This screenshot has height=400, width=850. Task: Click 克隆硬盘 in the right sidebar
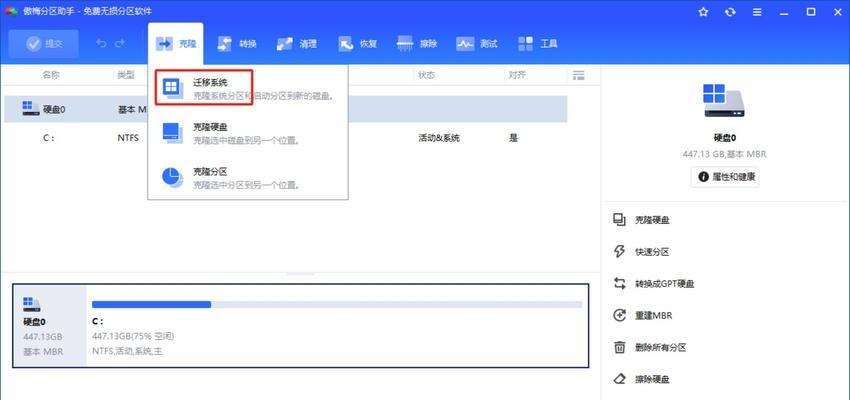[652, 221]
